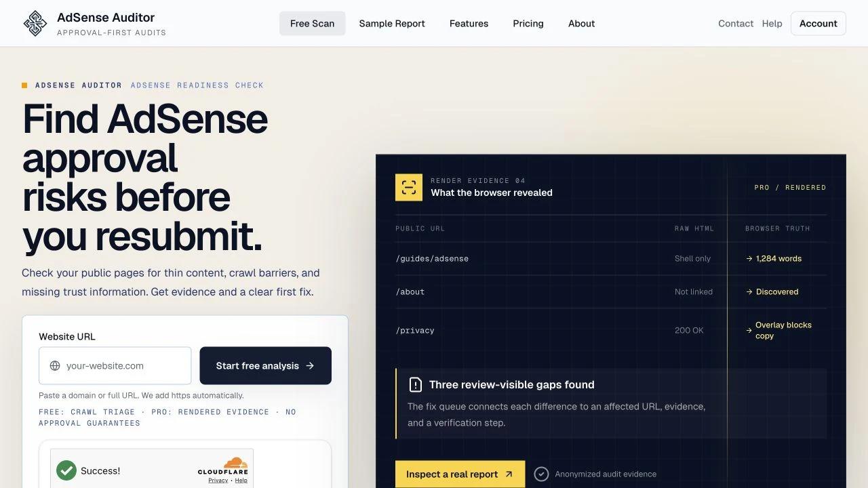Click the /guides/adsense URL row

(x=611, y=259)
